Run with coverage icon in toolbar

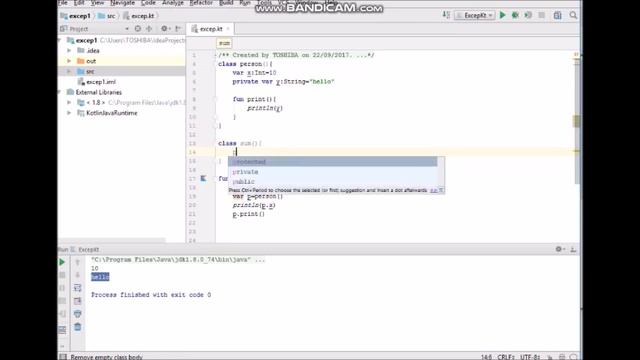(x=528, y=15)
